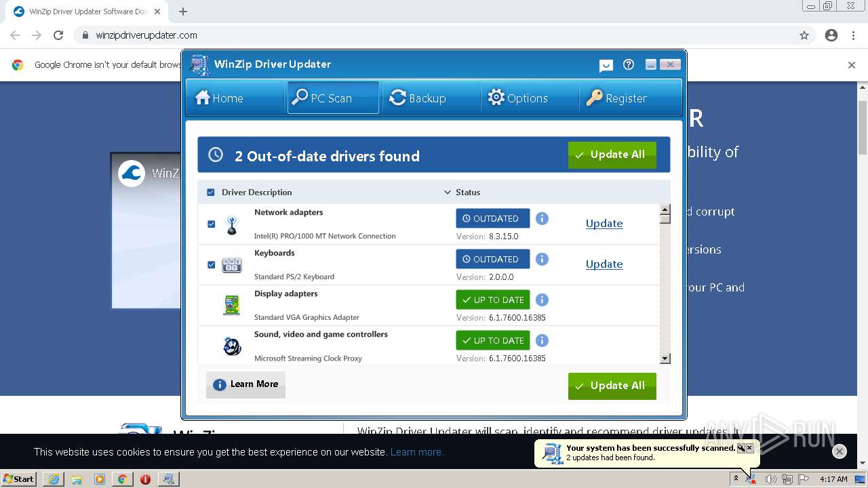Click OUTDATED badge for Network adapters
This screenshot has width=868, height=488.
point(493,218)
